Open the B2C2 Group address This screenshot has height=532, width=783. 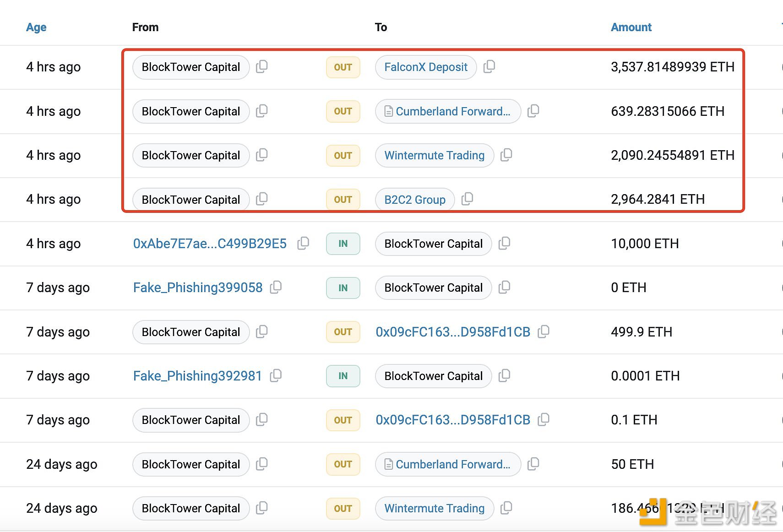click(x=415, y=200)
